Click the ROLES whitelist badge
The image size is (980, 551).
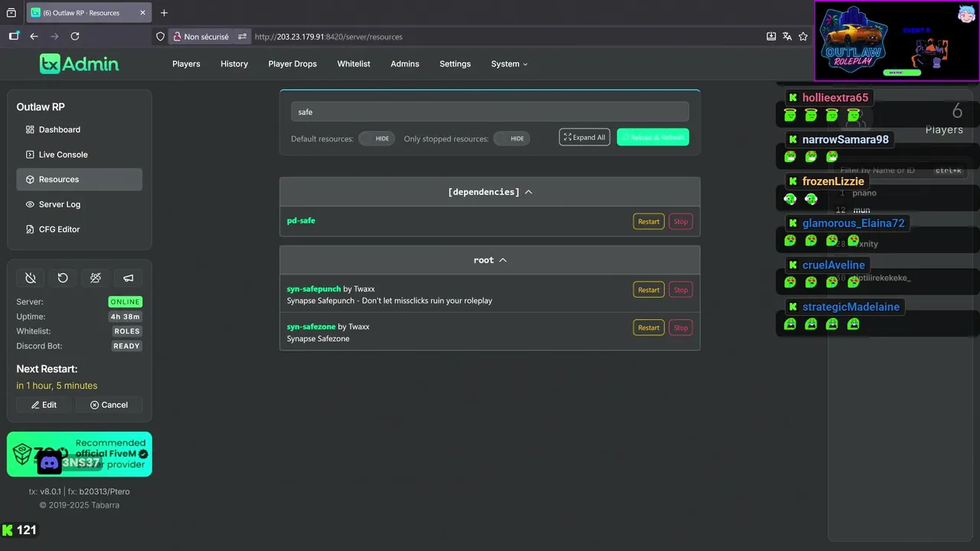[127, 331]
